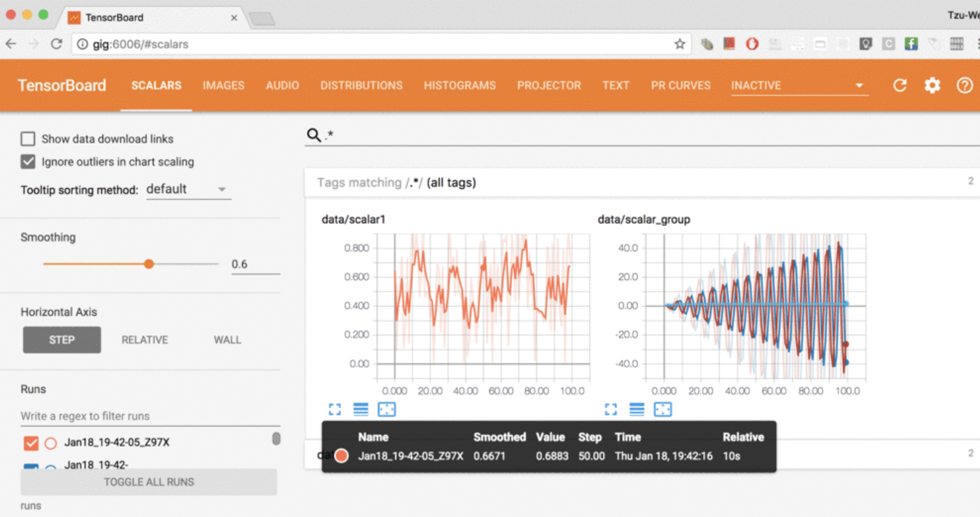The height and width of the screenshot is (517, 980).
Task: Switch to the PROJECTOR tab
Action: pyautogui.click(x=549, y=85)
